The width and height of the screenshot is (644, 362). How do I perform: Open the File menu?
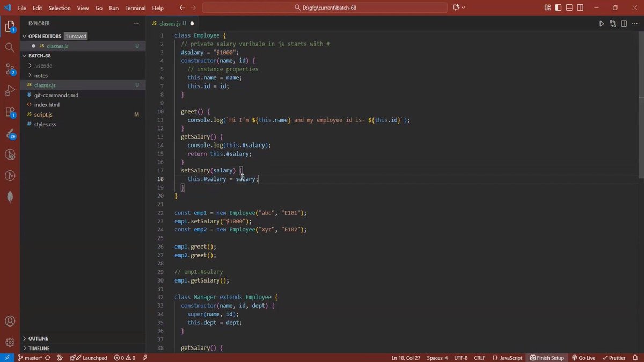tap(22, 8)
